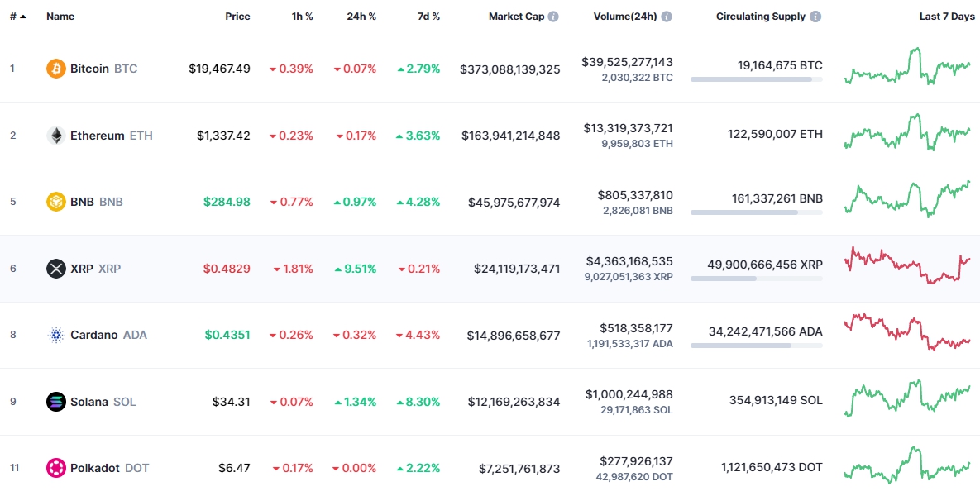Click XRP's 24h change 9.51%
Image resolution: width=980 pixels, height=496 pixels.
355,269
